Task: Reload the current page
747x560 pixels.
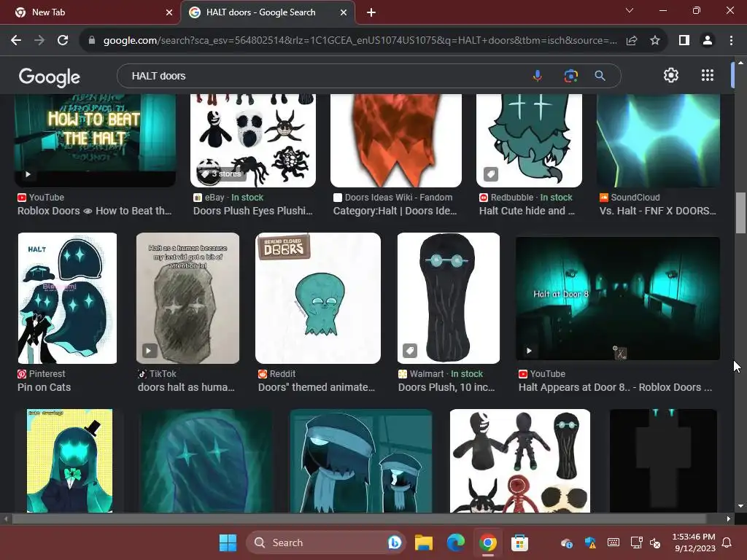Action: pyautogui.click(x=63, y=41)
